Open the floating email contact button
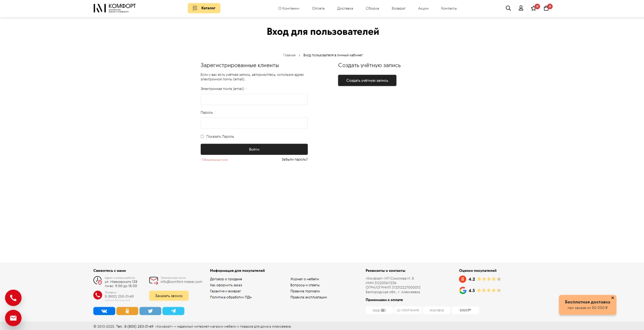Screen dimensions: 644x330 click(13, 318)
